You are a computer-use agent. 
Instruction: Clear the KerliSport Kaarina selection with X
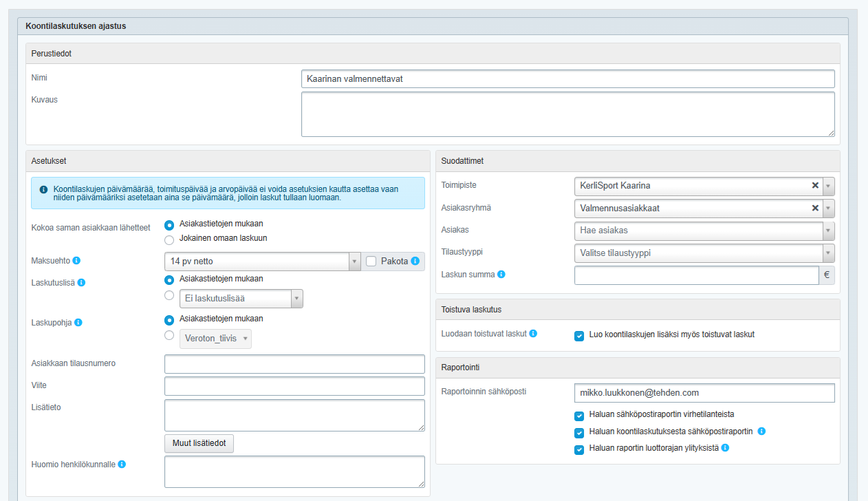(x=815, y=186)
